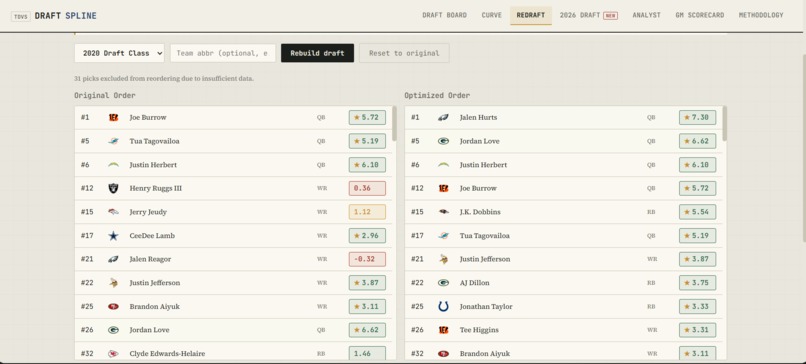Open the 2026 Draft tab
The image size is (806, 364).
[x=589, y=15]
